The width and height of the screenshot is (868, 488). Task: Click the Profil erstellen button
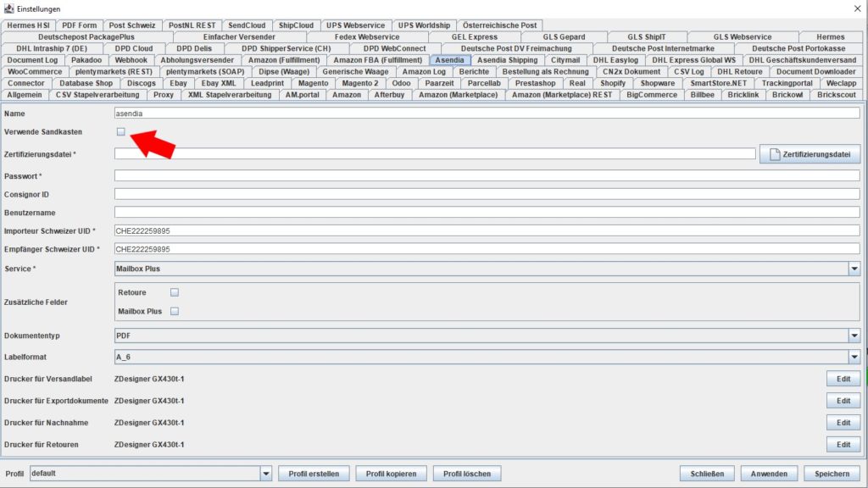click(314, 474)
